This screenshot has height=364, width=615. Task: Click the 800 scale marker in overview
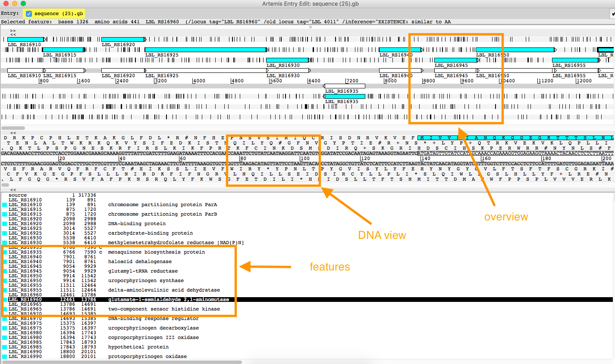click(x=44, y=81)
